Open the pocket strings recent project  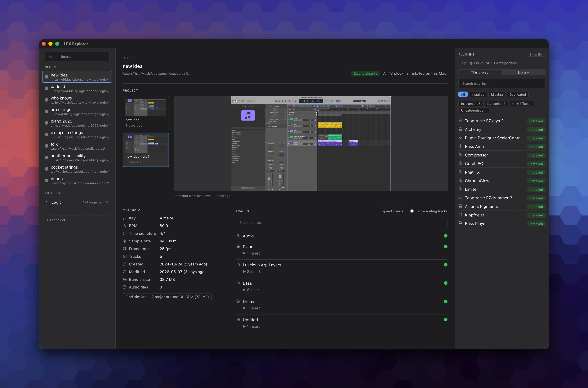coord(77,169)
